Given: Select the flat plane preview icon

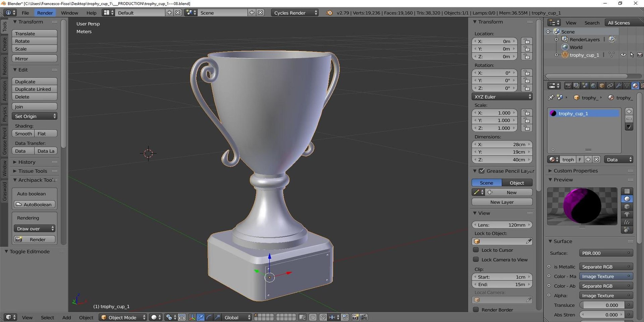Looking at the screenshot, I should (x=627, y=191).
